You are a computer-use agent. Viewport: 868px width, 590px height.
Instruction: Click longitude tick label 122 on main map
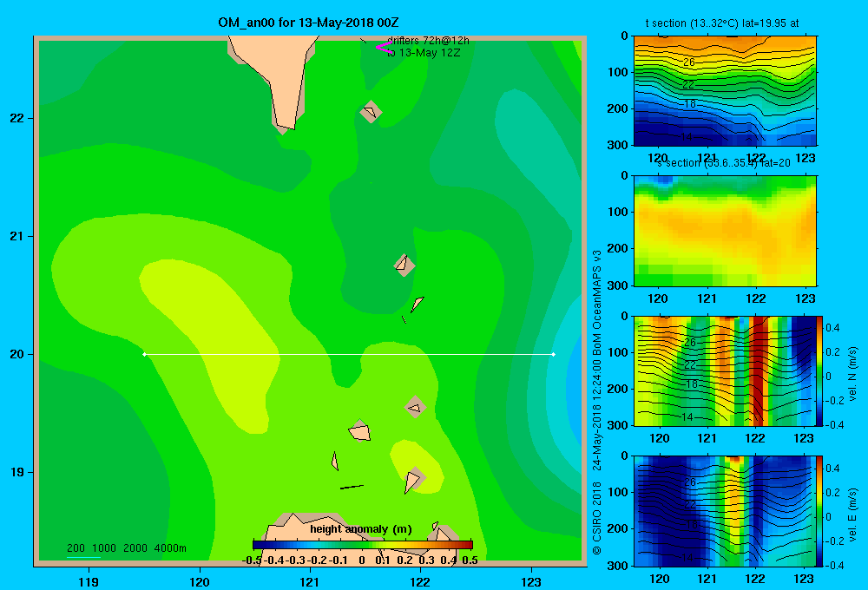pos(421,581)
